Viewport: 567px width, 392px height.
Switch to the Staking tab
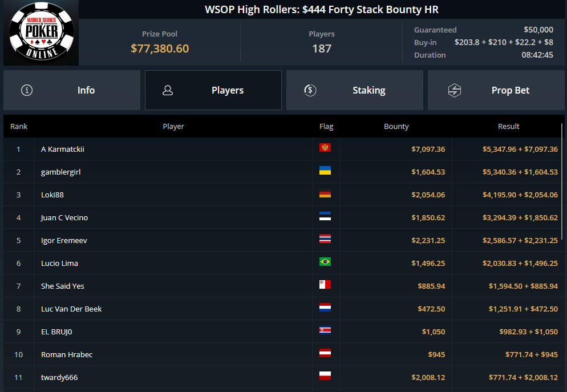click(x=355, y=90)
